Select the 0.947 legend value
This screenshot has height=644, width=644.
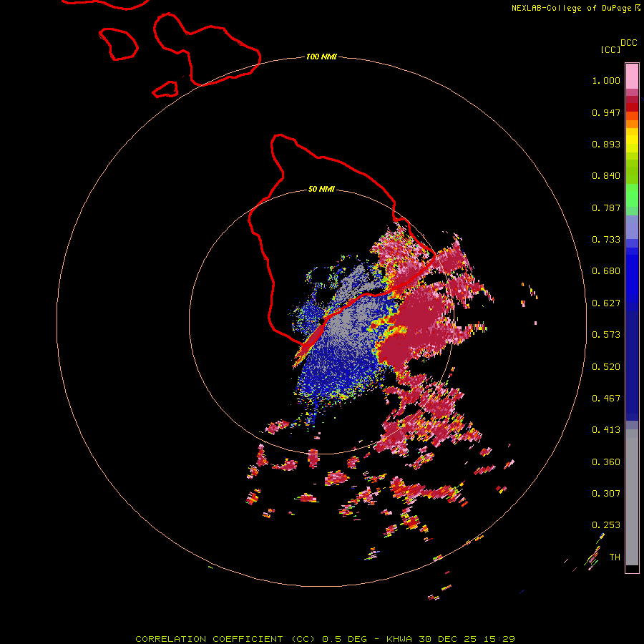pos(606,112)
